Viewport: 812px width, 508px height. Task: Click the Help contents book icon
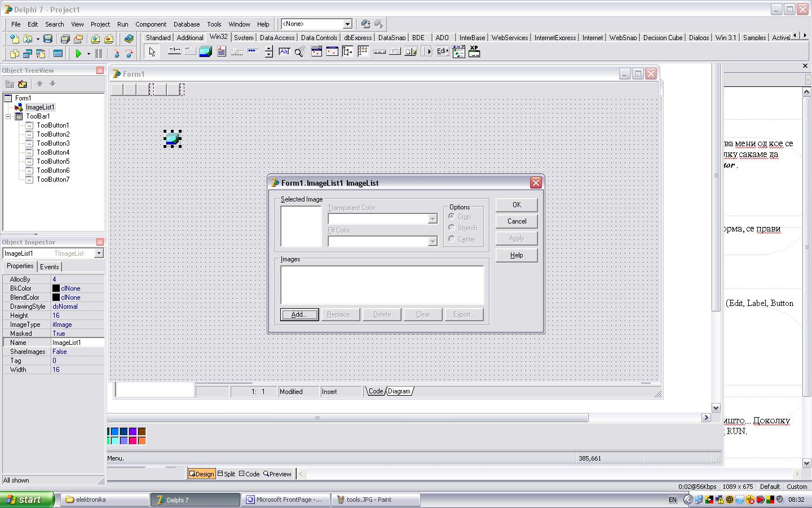(129, 39)
